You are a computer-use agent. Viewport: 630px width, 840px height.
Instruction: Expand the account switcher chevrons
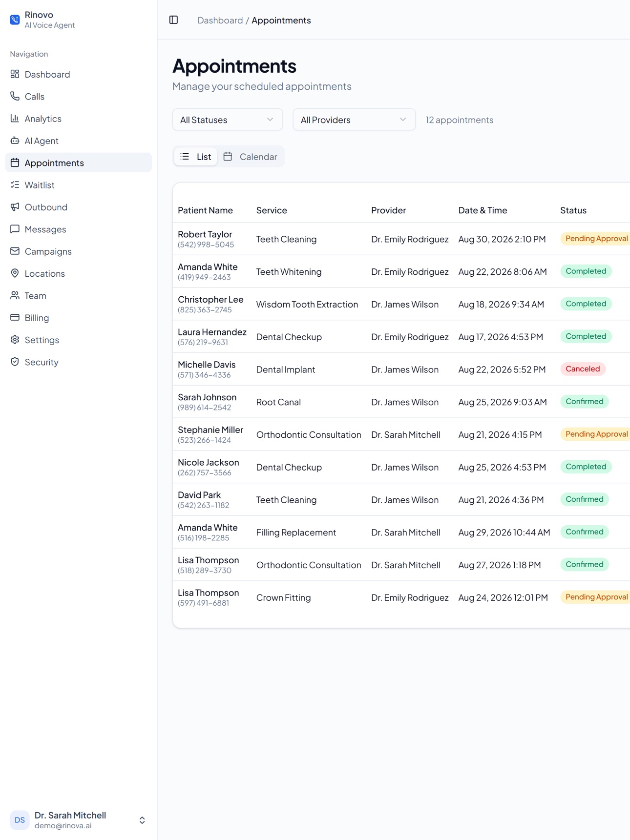click(142, 820)
